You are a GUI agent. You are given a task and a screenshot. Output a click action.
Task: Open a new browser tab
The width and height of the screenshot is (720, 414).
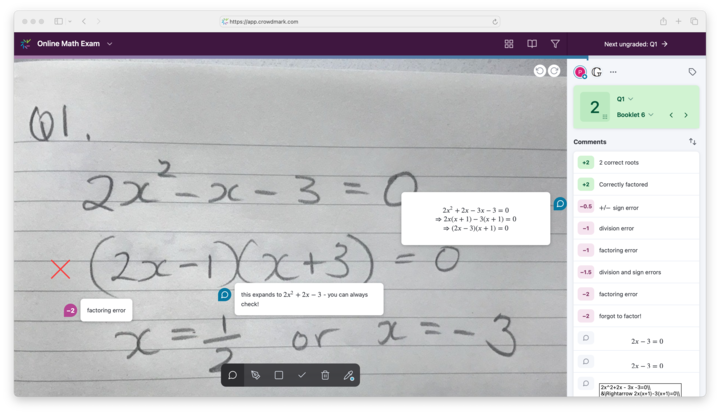(x=678, y=22)
